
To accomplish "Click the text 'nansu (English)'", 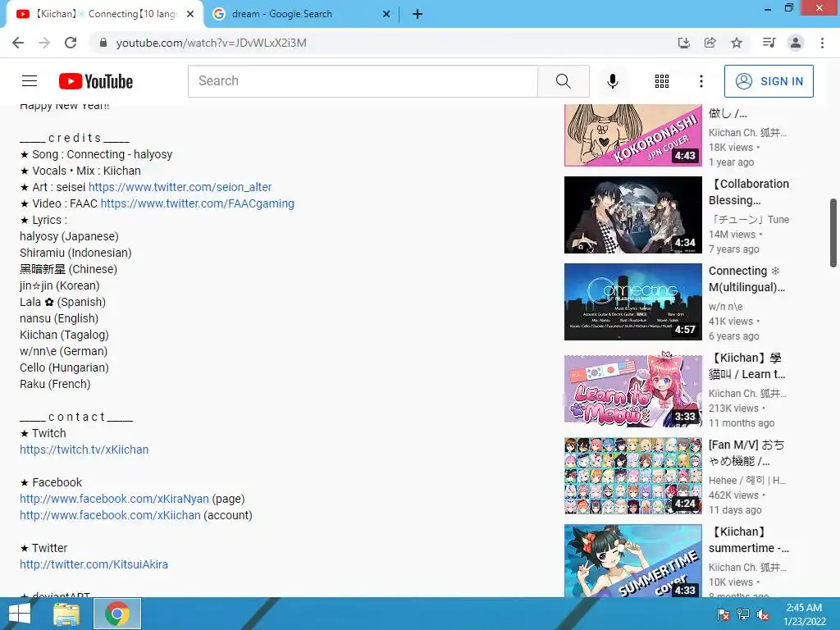I will pos(59,318).
